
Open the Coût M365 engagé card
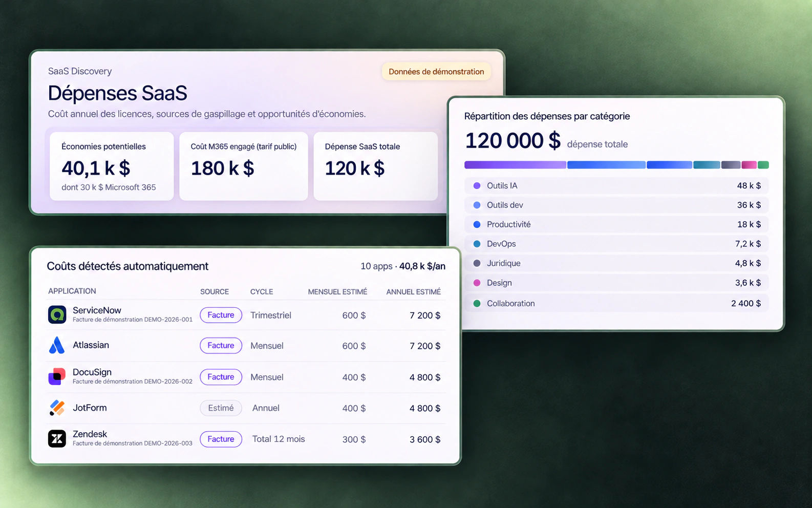[x=244, y=166]
